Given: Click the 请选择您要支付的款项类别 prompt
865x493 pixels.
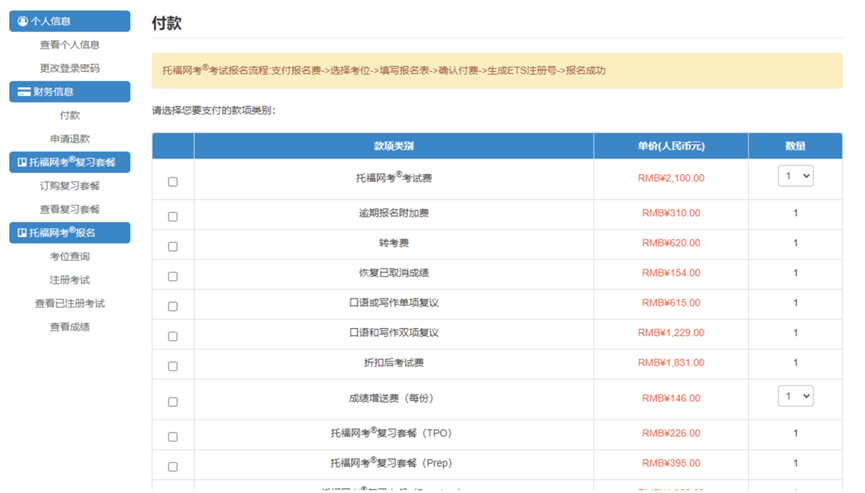Looking at the screenshot, I should click(213, 110).
